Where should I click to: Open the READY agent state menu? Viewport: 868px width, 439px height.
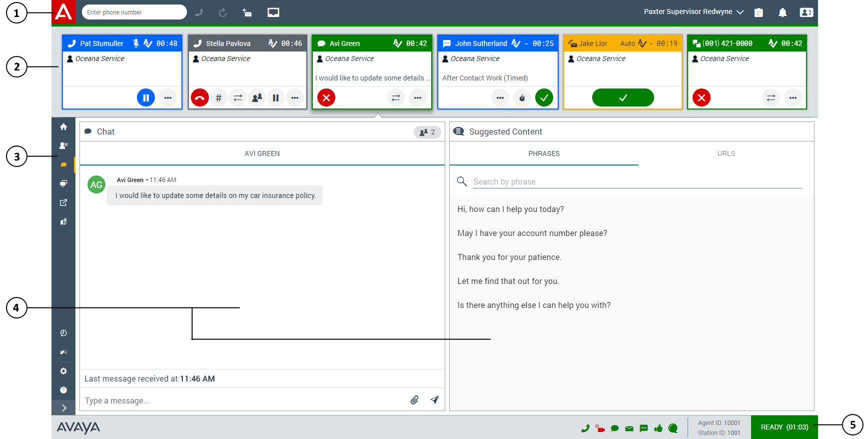tap(784, 427)
